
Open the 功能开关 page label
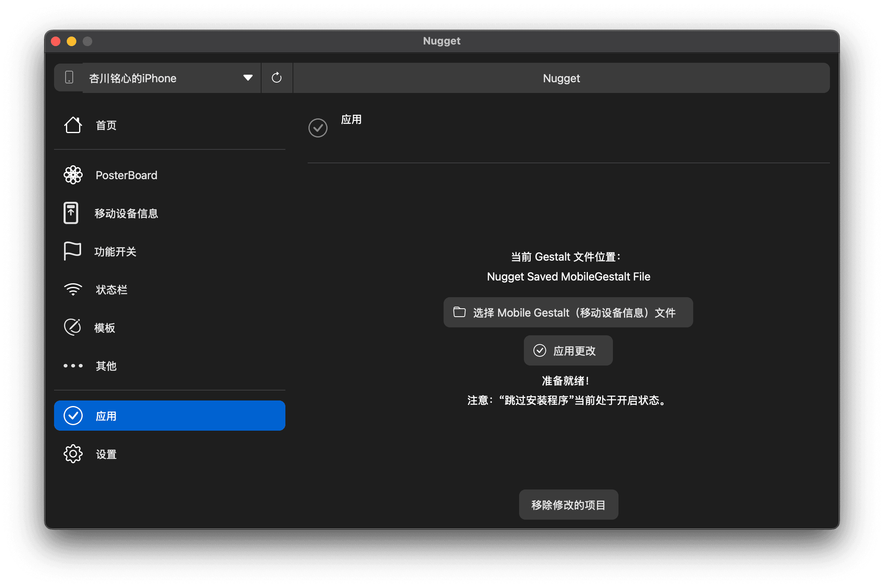click(115, 251)
